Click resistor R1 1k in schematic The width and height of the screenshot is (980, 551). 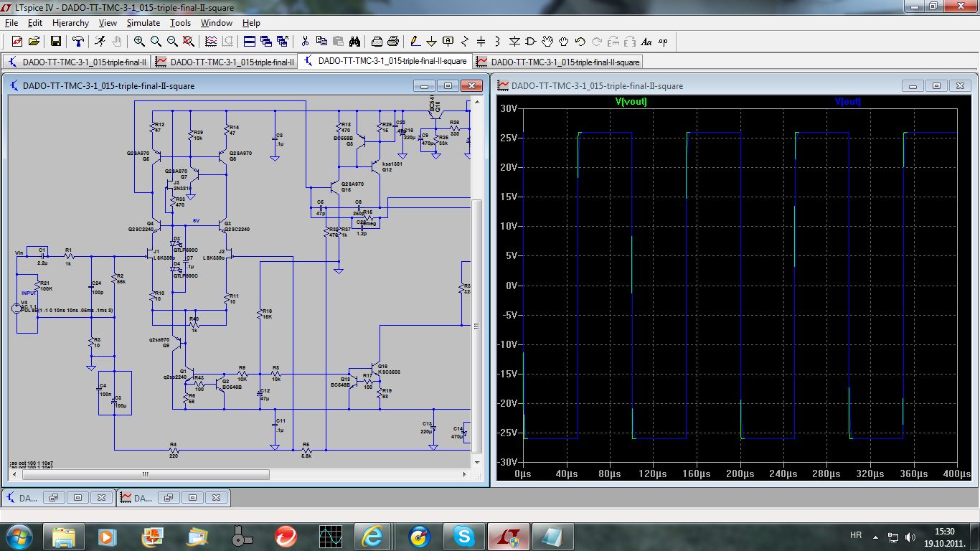[x=70, y=255]
